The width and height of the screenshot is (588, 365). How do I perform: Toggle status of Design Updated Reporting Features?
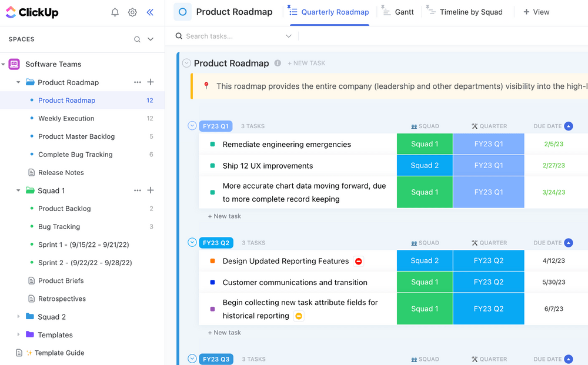tap(213, 261)
